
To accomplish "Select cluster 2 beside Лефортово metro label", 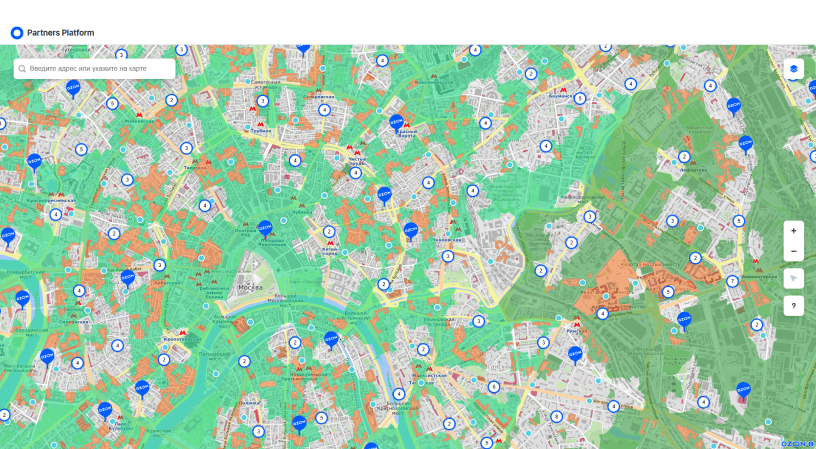I will point(684,157).
